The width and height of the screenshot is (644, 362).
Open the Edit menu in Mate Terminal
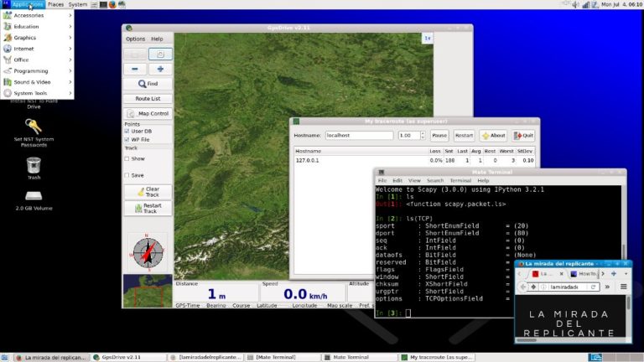pyautogui.click(x=397, y=181)
